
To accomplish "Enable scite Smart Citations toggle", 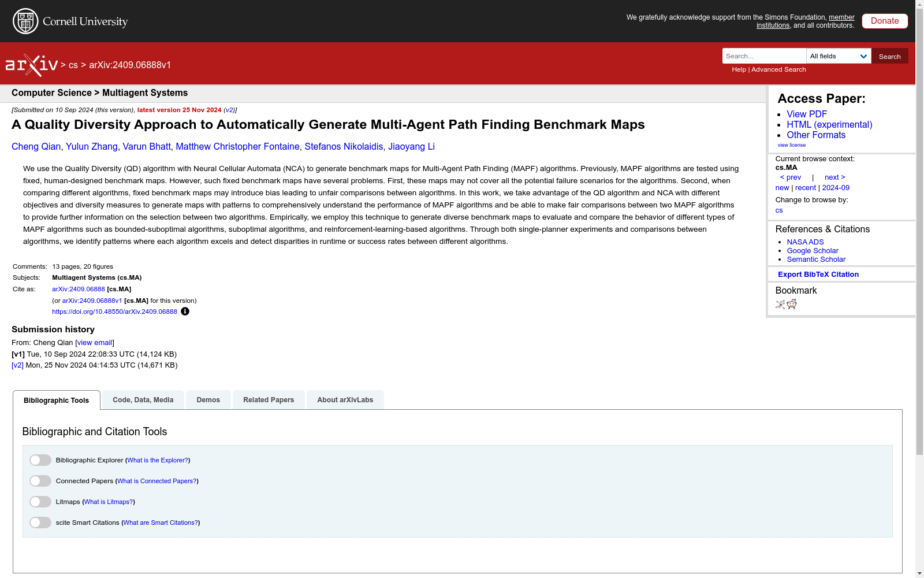I will click(40, 523).
